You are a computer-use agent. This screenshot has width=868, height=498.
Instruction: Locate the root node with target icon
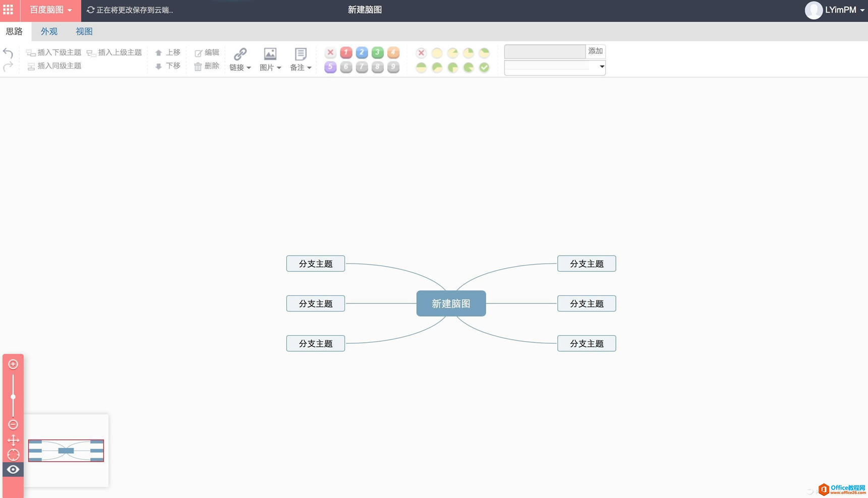pos(13,455)
